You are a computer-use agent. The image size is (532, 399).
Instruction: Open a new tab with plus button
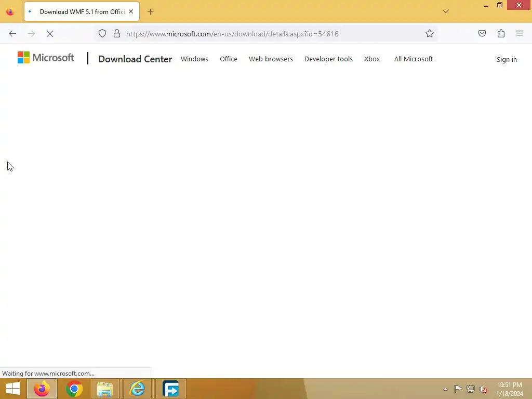tap(151, 12)
